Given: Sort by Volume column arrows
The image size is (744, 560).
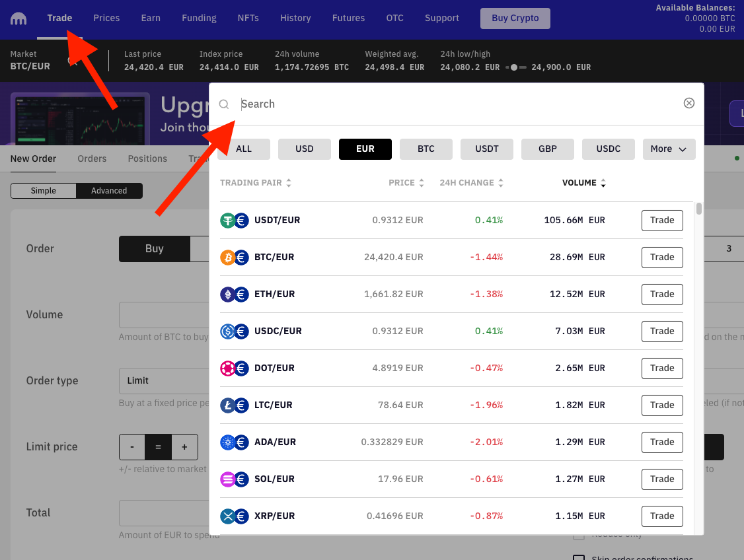Looking at the screenshot, I should [x=603, y=183].
